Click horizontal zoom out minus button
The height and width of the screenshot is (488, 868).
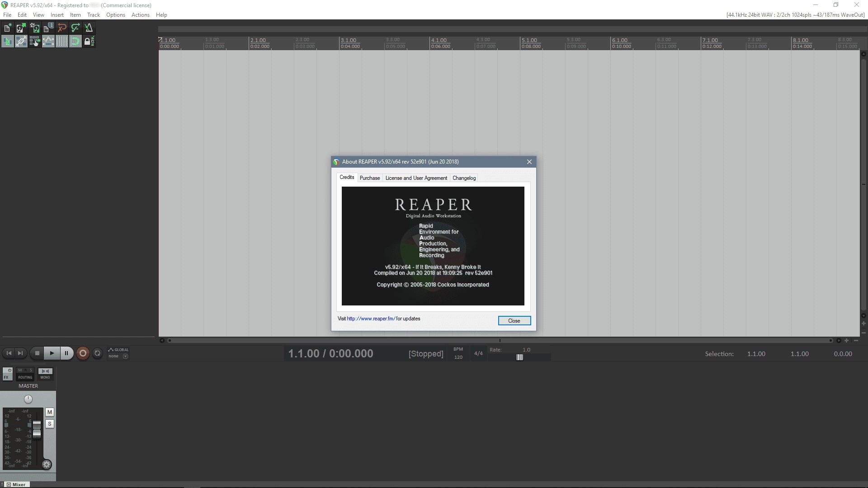(x=856, y=340)
